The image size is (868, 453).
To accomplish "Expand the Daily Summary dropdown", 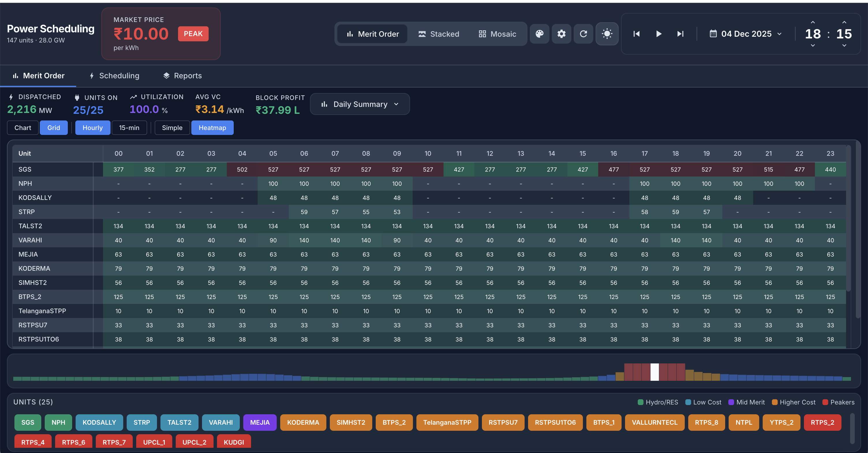I will coord(360,104).
